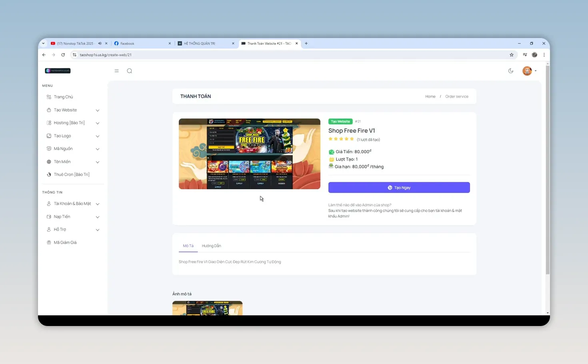Open the Ảnh mô tả thumbnail image
Image resolution: width=588 pixels, height=364 pixels.
(207, 308)
